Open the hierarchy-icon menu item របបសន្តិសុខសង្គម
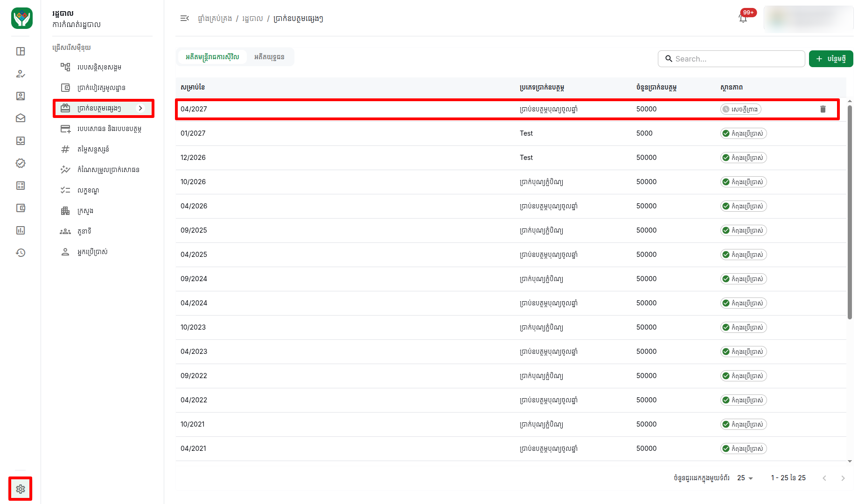This screenshot has height=504, width=865. pos(103,67)
